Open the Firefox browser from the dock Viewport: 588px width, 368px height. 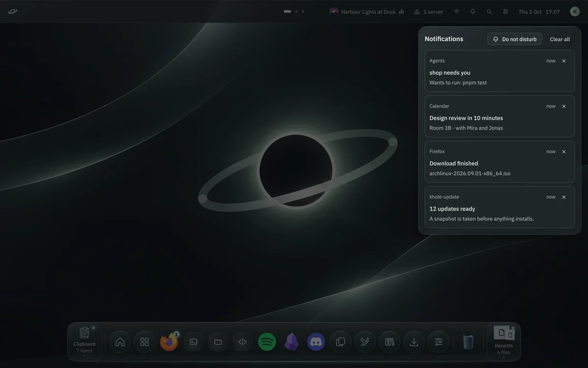coord(169,342)
